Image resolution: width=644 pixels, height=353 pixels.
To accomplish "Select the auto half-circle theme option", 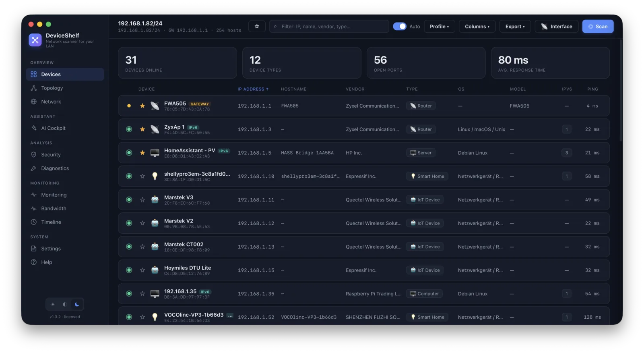I will pyautogui.click(x=64, y=304).
